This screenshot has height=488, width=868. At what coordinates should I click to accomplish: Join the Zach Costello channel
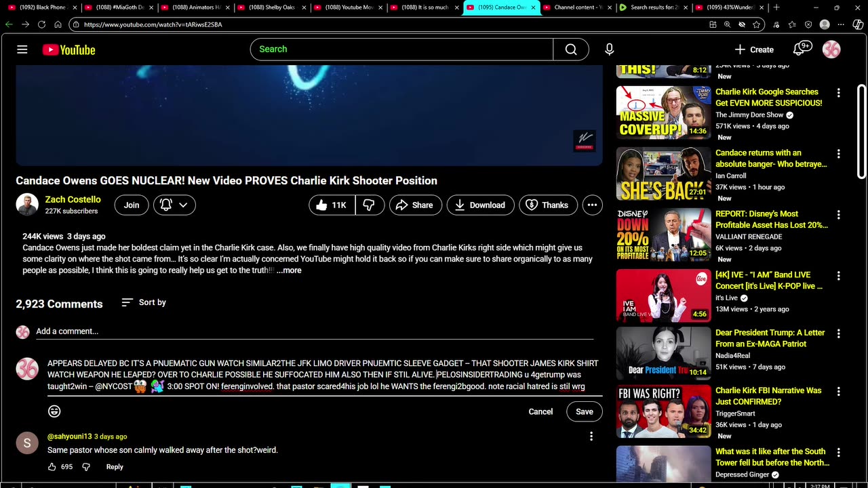pyautogui.click(x=132, y=205)
